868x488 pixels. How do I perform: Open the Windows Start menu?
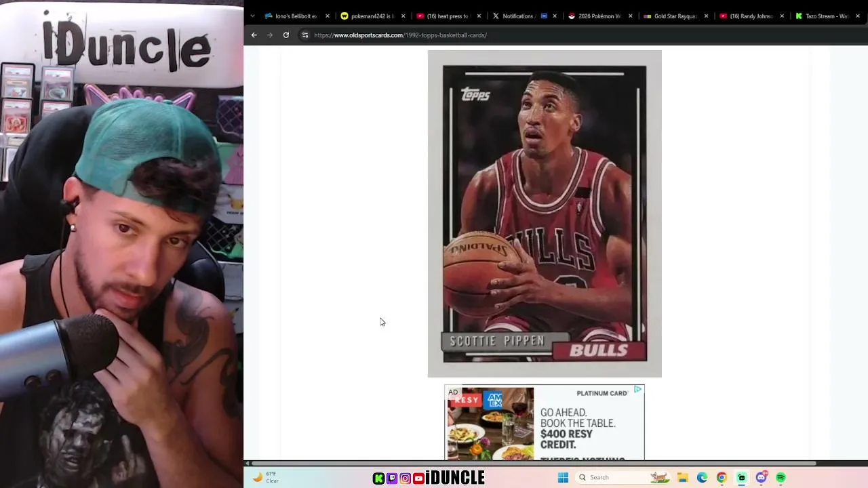563,478
